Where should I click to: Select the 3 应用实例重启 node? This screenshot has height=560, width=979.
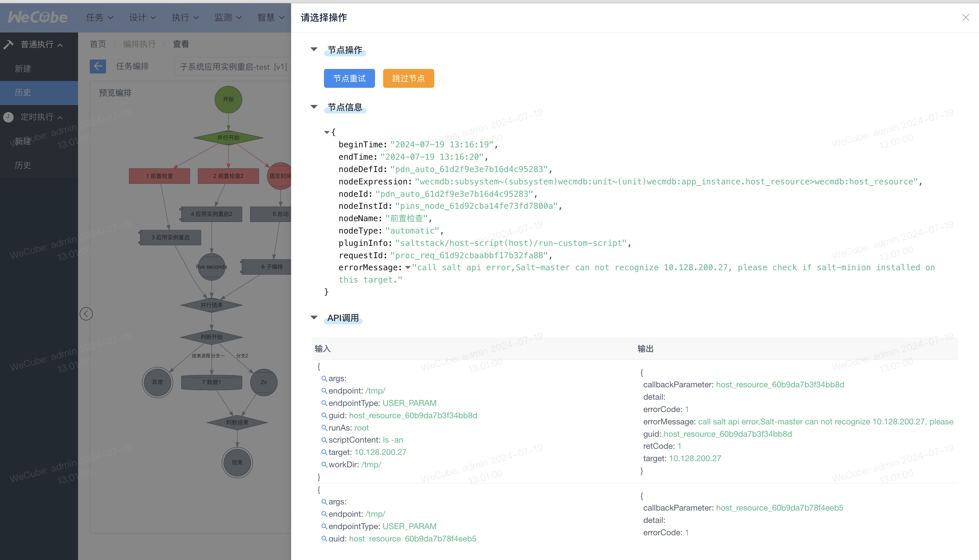coord(170,237)
